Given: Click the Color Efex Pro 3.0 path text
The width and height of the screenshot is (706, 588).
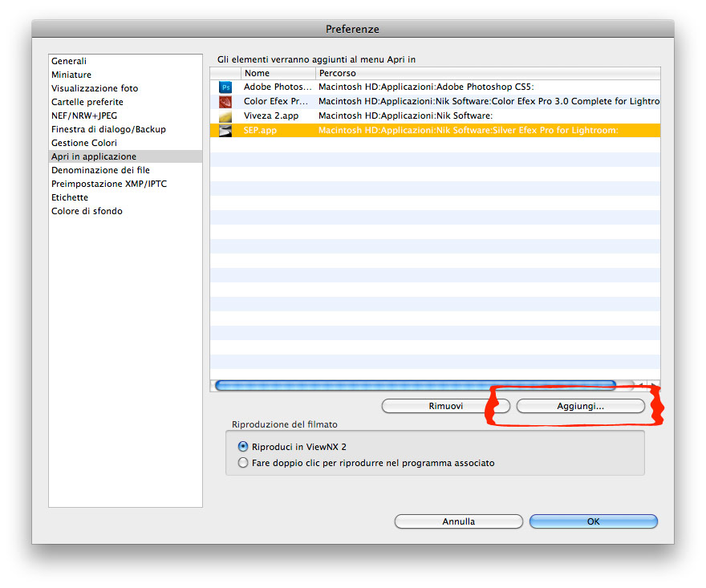Looking at the screenshot, I should 489,101.
